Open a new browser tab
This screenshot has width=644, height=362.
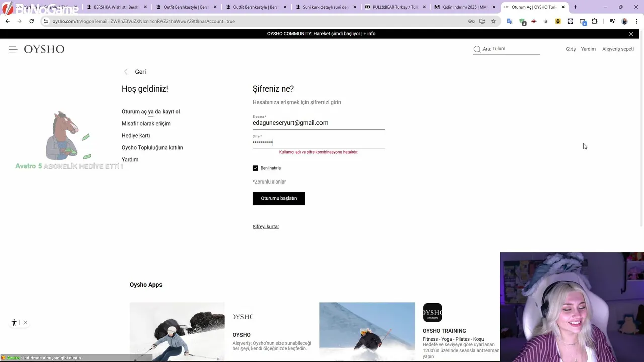tap(575, 7)
